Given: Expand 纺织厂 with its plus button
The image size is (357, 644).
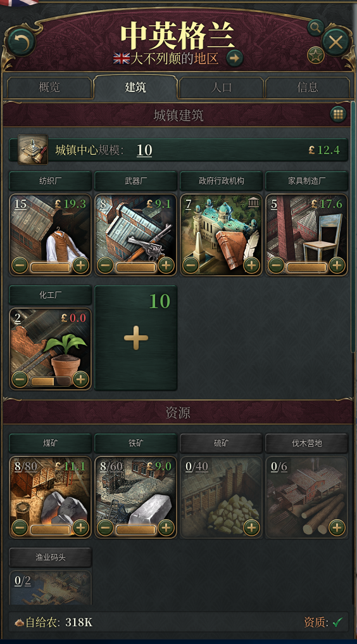Looking at the screenshot, I should (81, 266).
